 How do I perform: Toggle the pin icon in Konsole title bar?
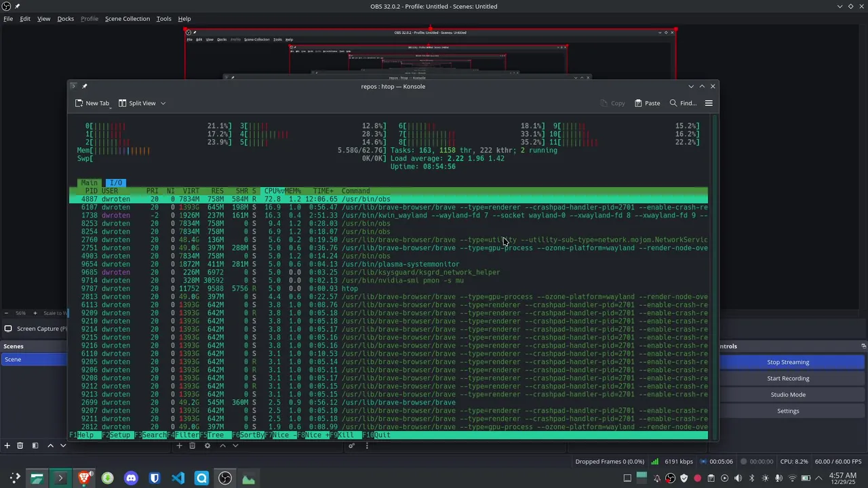pos(85,86)
